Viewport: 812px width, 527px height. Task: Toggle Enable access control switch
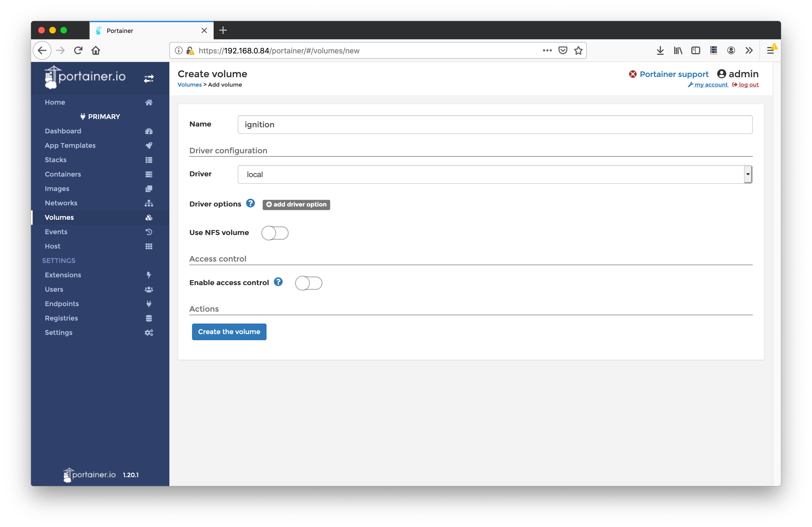(308, 283)
